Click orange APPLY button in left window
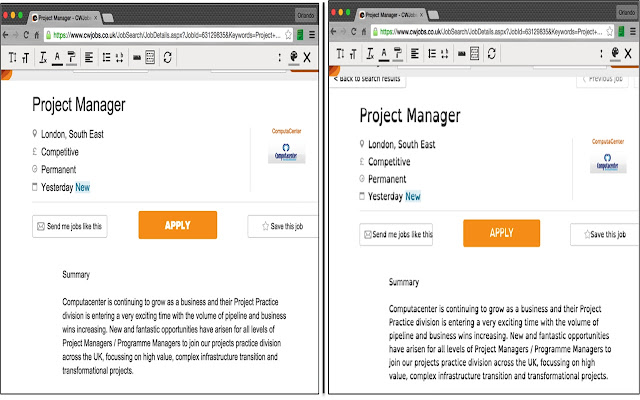The image size is (640, 400). (178, 225)
